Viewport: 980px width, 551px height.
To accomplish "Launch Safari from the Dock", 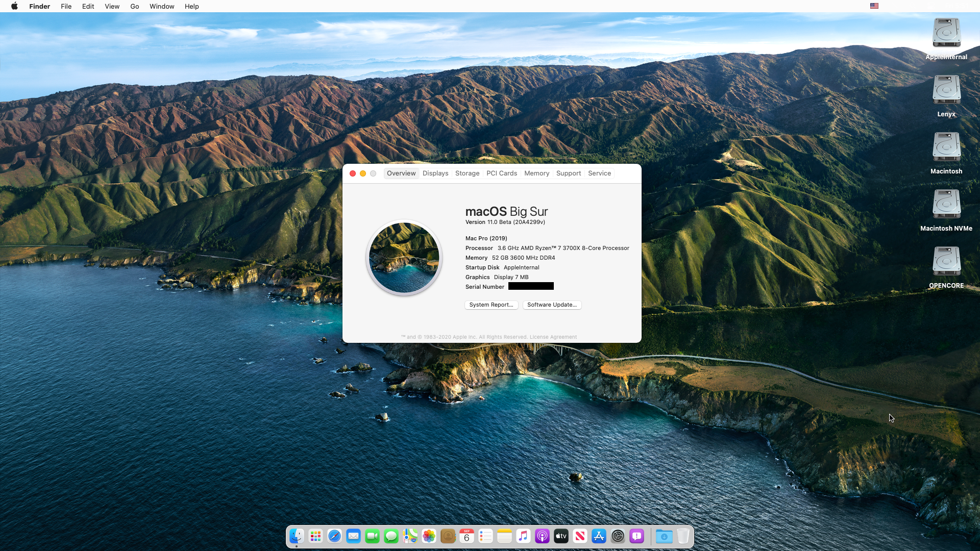I will point(334,536).
